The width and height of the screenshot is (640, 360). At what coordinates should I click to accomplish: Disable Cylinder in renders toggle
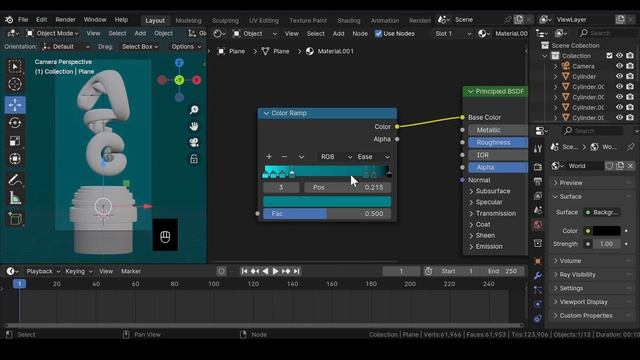(x=630, y=76)
